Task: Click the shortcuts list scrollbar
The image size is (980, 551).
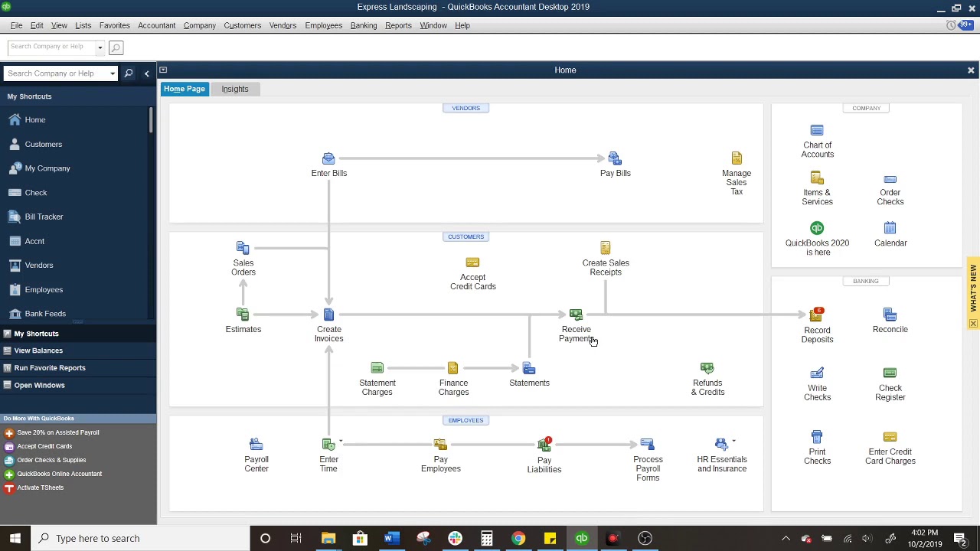Action: [x=152, y=120]
